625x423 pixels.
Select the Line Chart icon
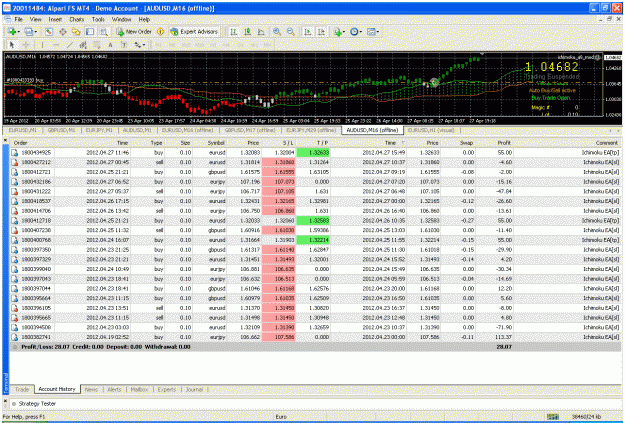[261, 31]
